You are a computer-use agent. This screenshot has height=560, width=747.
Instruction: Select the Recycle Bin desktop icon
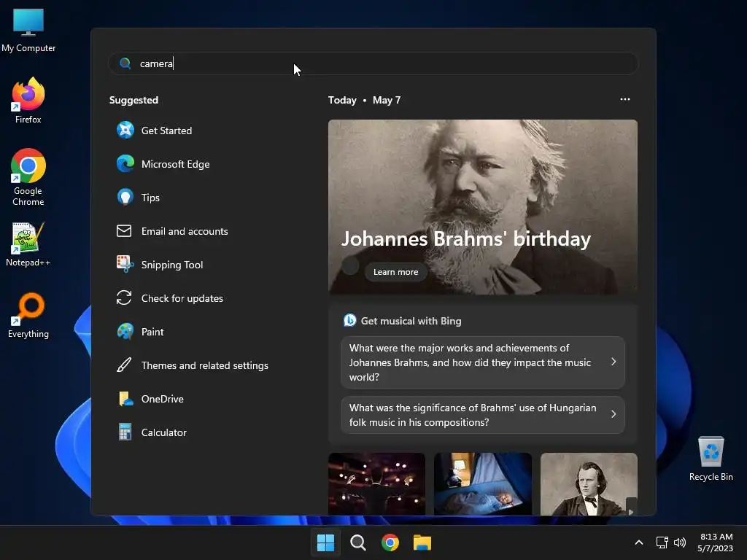click(x=711, y=459)
